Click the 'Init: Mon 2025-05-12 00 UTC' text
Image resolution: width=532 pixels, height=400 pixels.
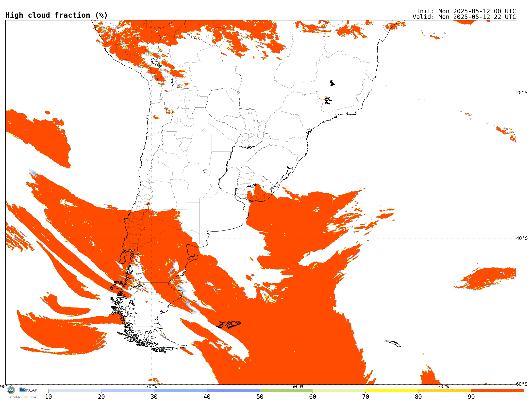pos(466,11)
